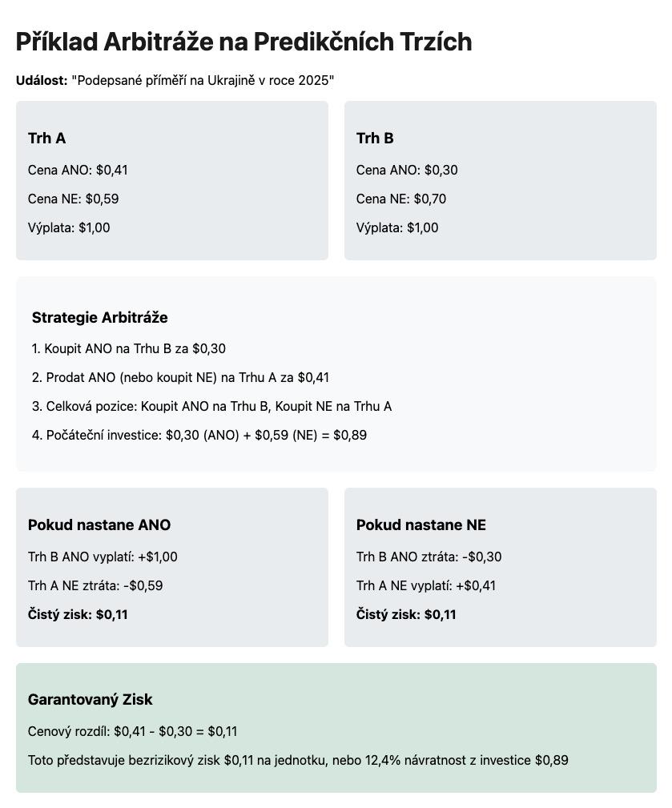
Task: Click step 2 'Prodat ANO' on Trhu A
Action: coord(180,378)
